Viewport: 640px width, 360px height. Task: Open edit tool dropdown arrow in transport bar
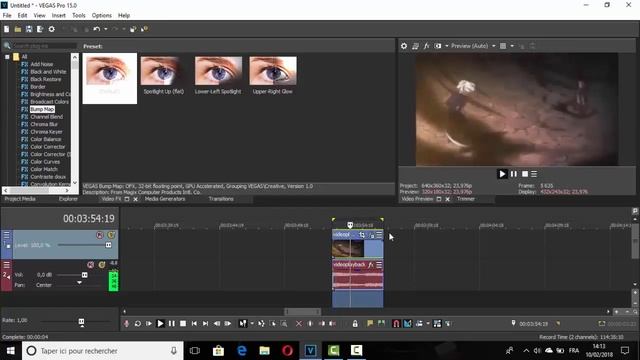252,324
